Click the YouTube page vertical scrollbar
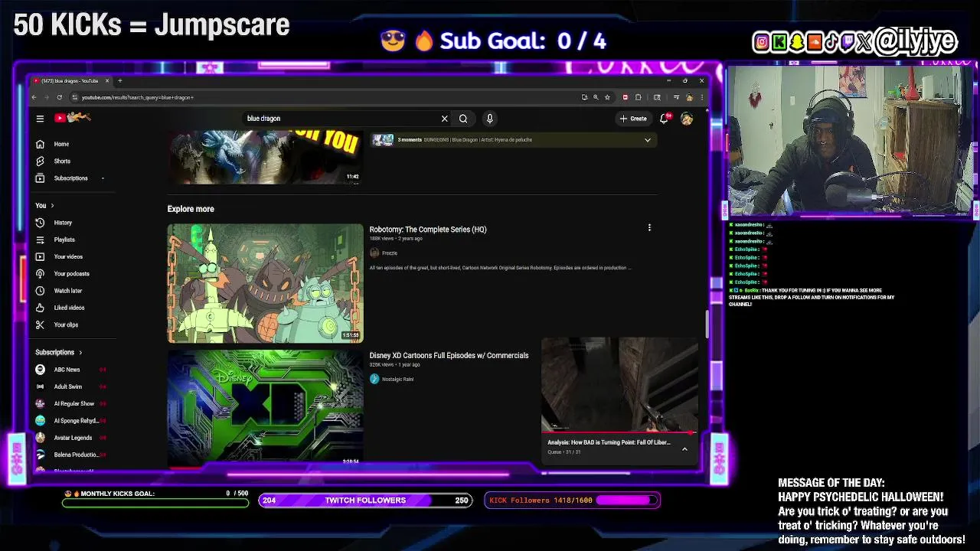Image resolution: width=980 pixels, height=551 pixels. [x=707, y=325]
